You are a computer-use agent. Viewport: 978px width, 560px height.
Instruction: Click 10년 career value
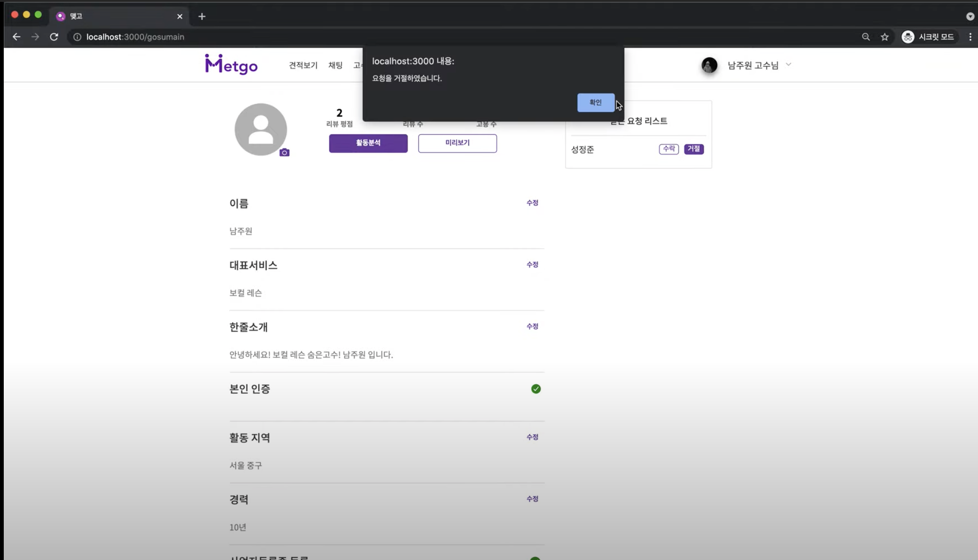(x=238, y=528)
